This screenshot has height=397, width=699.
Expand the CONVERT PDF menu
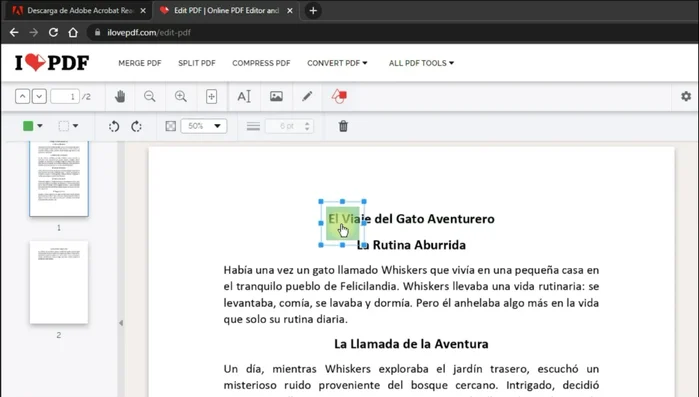(337, 63)
